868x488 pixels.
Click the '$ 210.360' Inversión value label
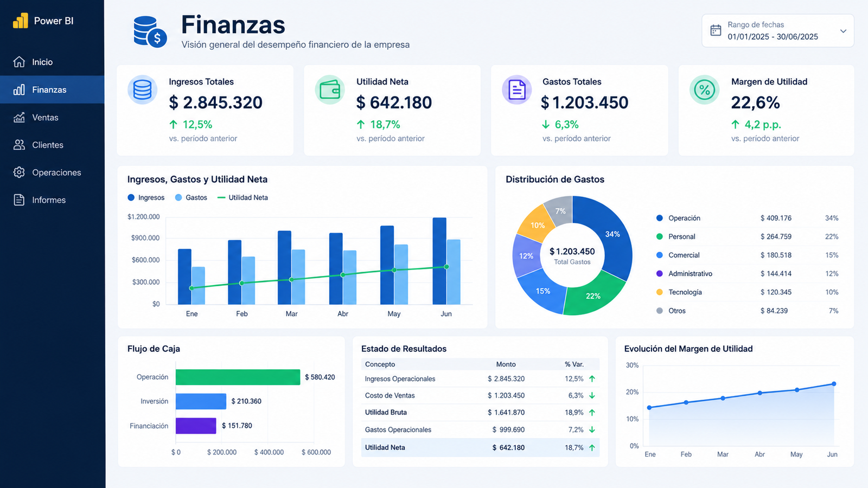click(246, 401)
